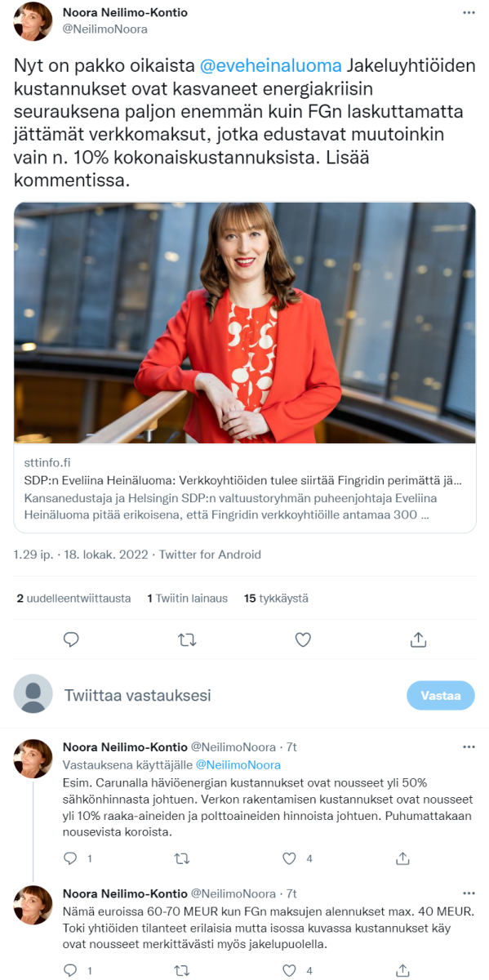
Task: Open the more menu on the Nämä euroissa reply
Action: tap(469, 893)
